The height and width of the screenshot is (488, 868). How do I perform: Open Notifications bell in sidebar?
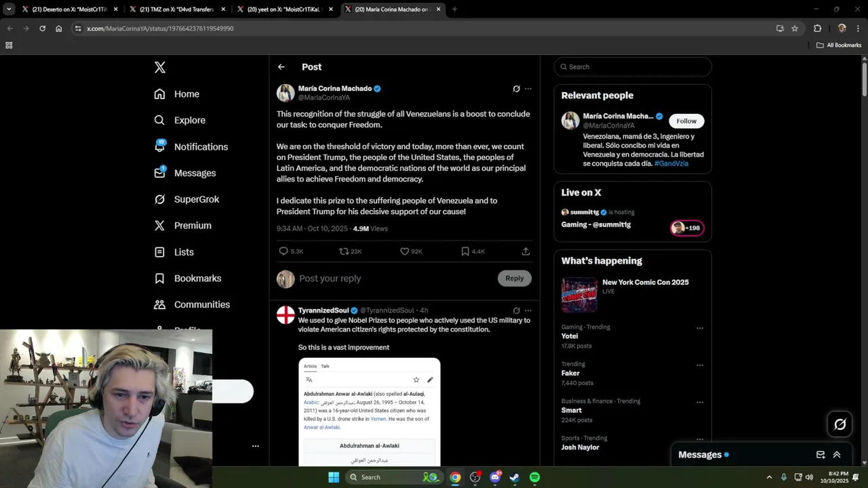click(x=191, y=146)
